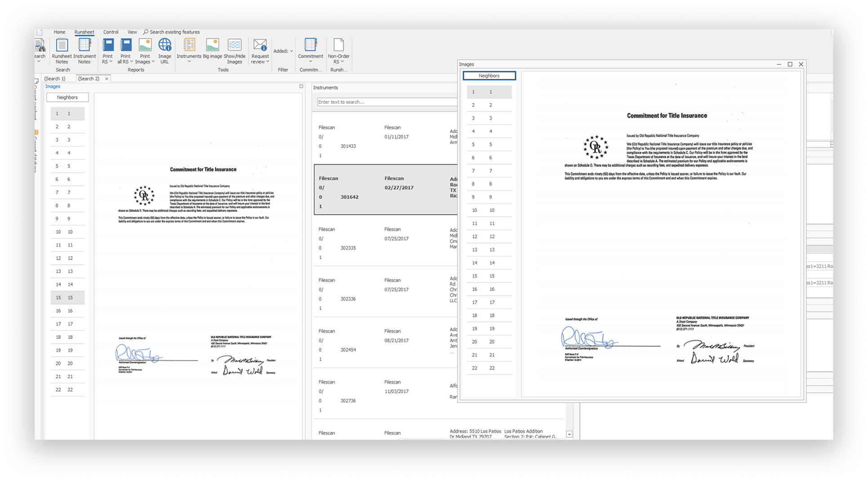The height and width of the screenshot is (480, 868).
Task: Select page 5 in docked Images list
Action: (x=67, y=166)
